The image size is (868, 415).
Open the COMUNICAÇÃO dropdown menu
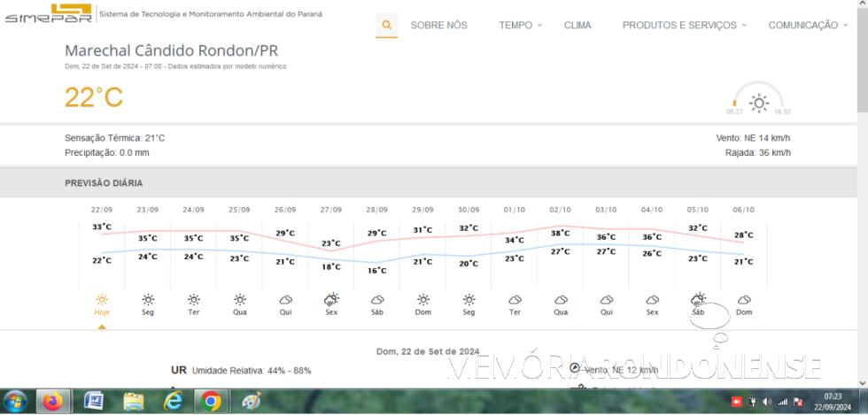pos(807,26)
